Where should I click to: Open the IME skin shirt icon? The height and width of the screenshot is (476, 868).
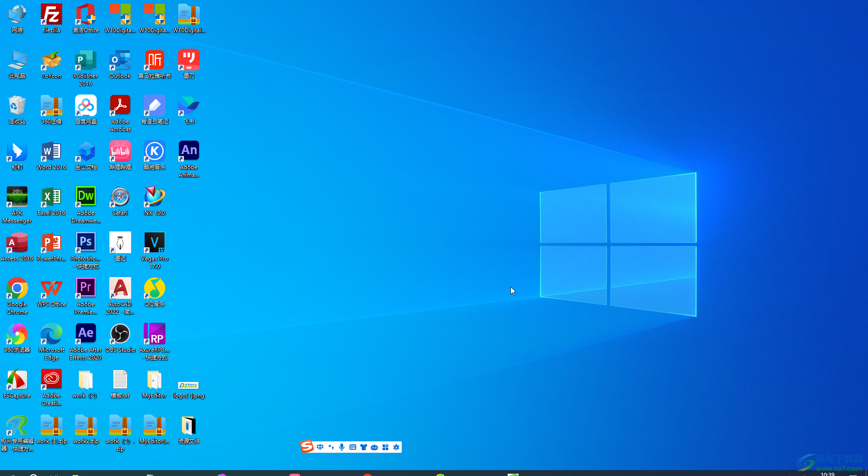tap(363, 447)
